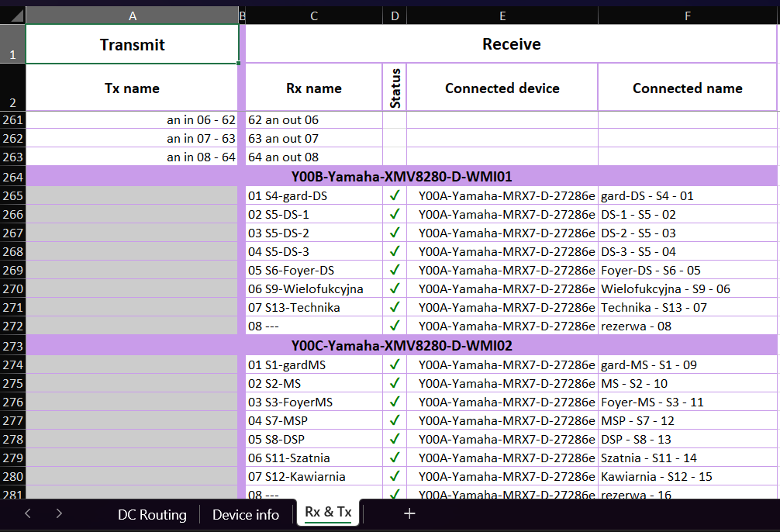Click the status checkmark for S8-DSP
This screenshot has width=780, height=532.
pos(395,439)
